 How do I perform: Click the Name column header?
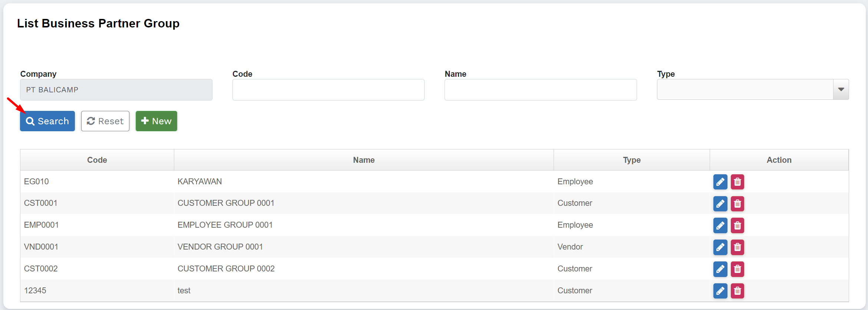[x=363, y=160]
